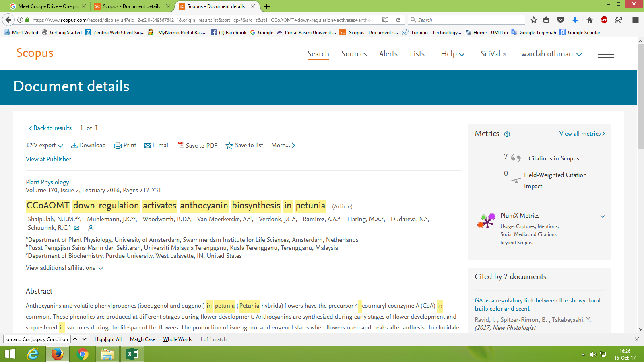Toggle Whole Words in find bar
The width and height of the screenshot is (644, 362).
click(x=178, y=339)
